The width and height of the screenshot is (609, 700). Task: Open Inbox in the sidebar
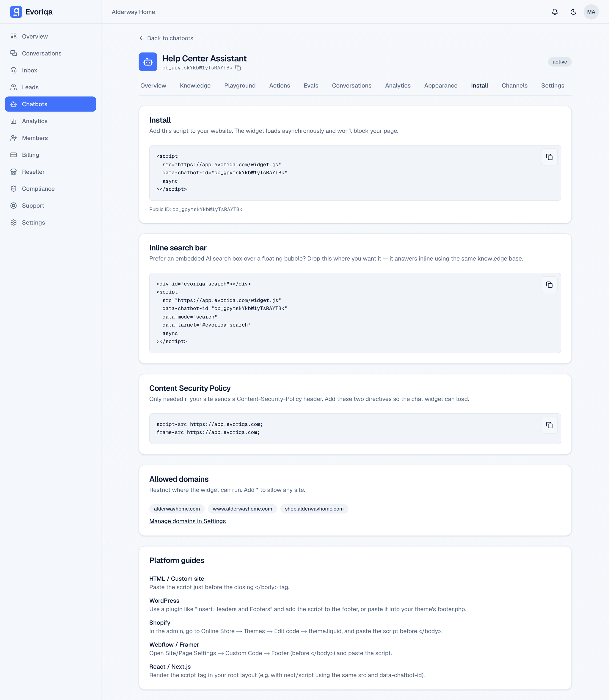tap(51, 70)
